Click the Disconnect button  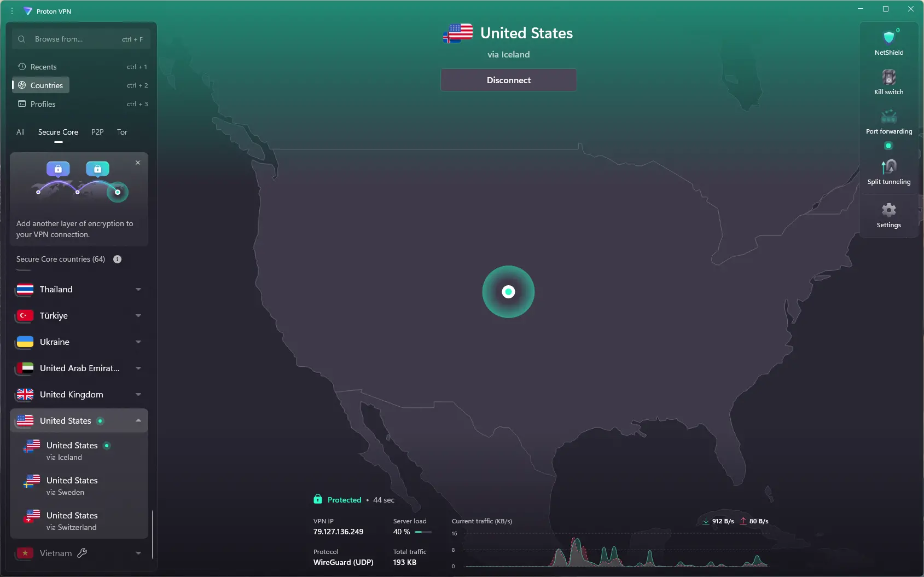click(508, 80)
